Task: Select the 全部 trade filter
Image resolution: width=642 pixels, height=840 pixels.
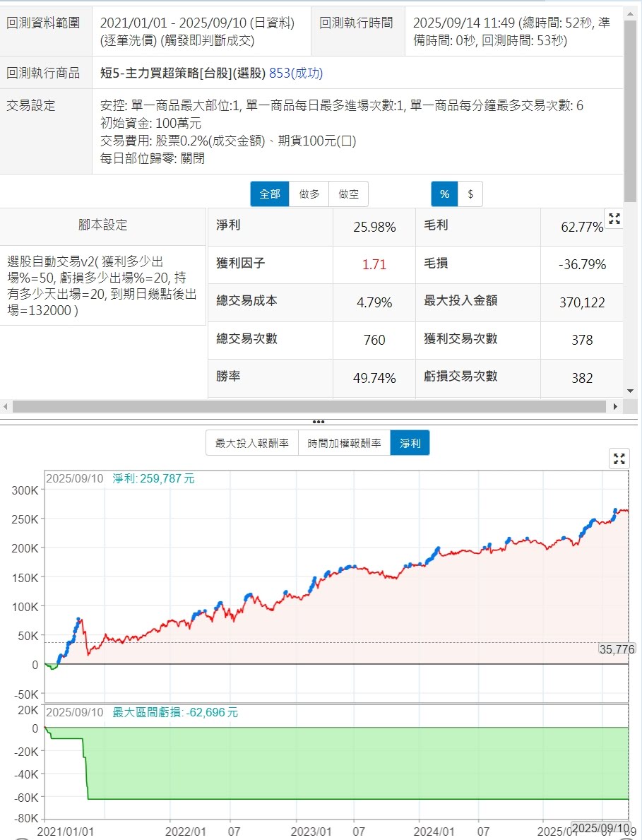Action: (270, 194)
